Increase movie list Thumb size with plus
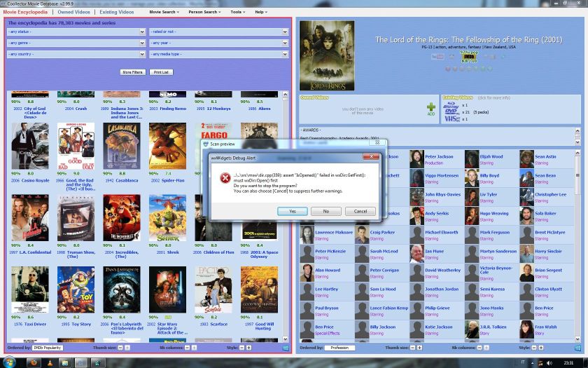 (x=127, y=348)
